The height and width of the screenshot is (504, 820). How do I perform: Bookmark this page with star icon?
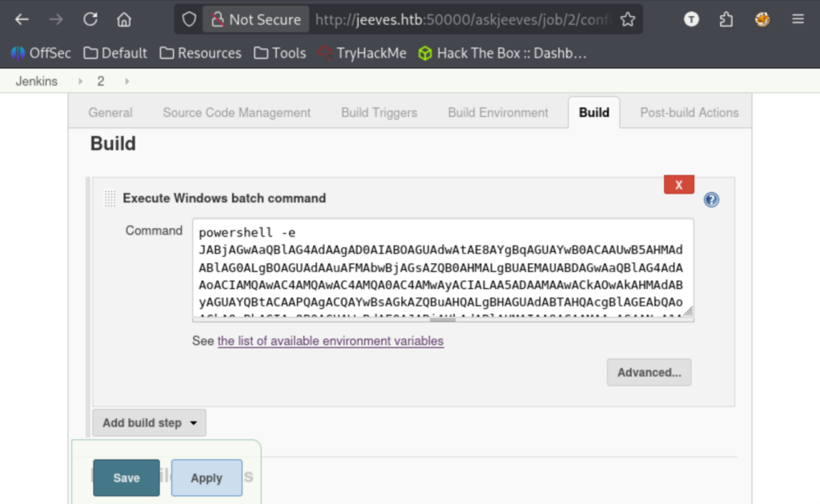tap(628, 19)
